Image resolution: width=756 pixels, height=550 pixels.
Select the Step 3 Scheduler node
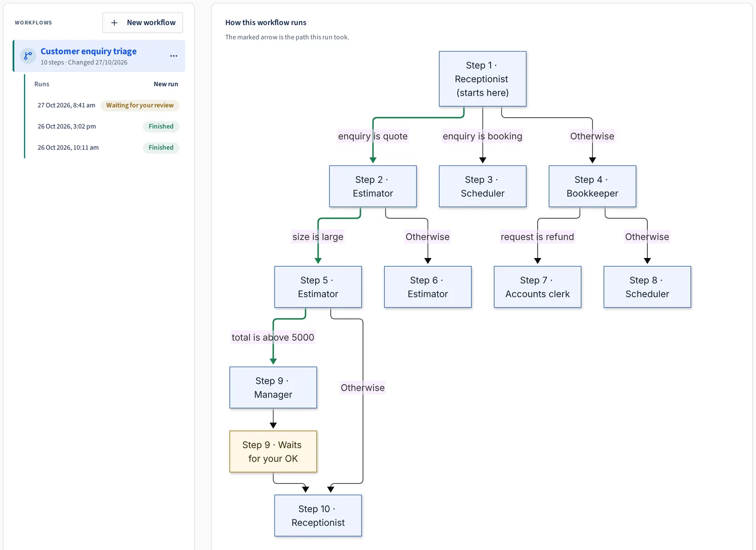click(482, 186)
